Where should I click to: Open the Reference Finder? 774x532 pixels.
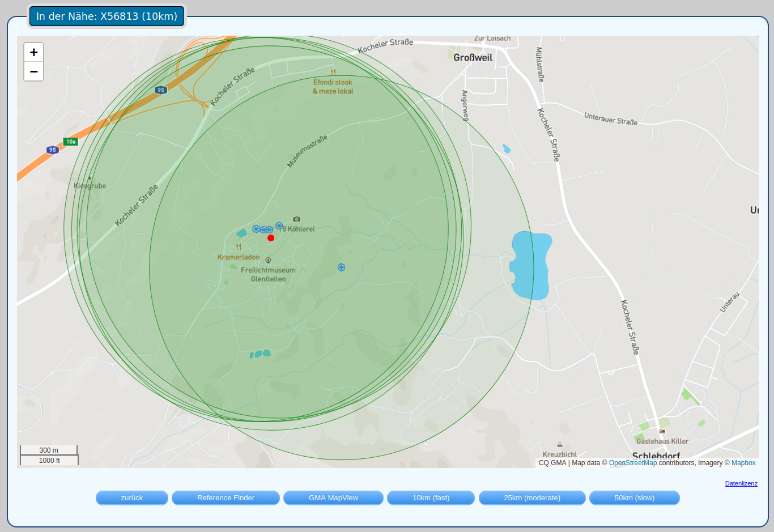[x=226, y=498]
